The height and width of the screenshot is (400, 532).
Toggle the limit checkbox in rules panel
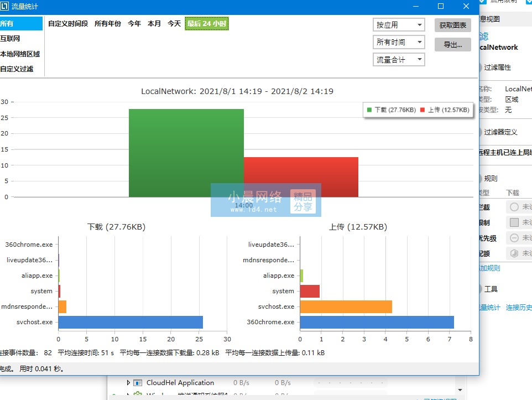(x=514, y=222)
